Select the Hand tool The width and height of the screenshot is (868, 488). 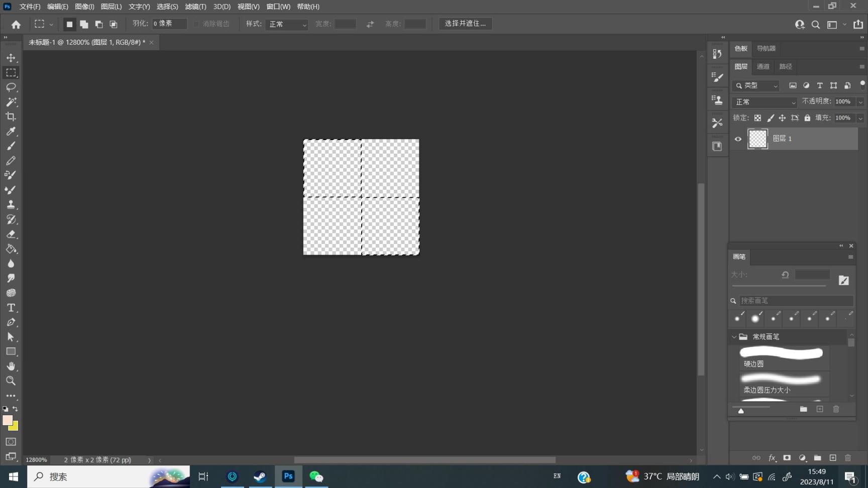[11, 366]
